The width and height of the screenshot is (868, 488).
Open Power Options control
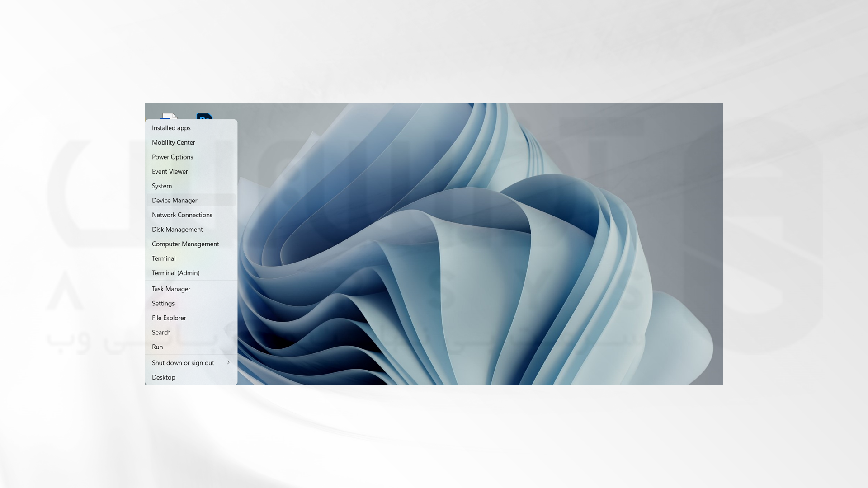pyautogui.click(x=172, y=157)
